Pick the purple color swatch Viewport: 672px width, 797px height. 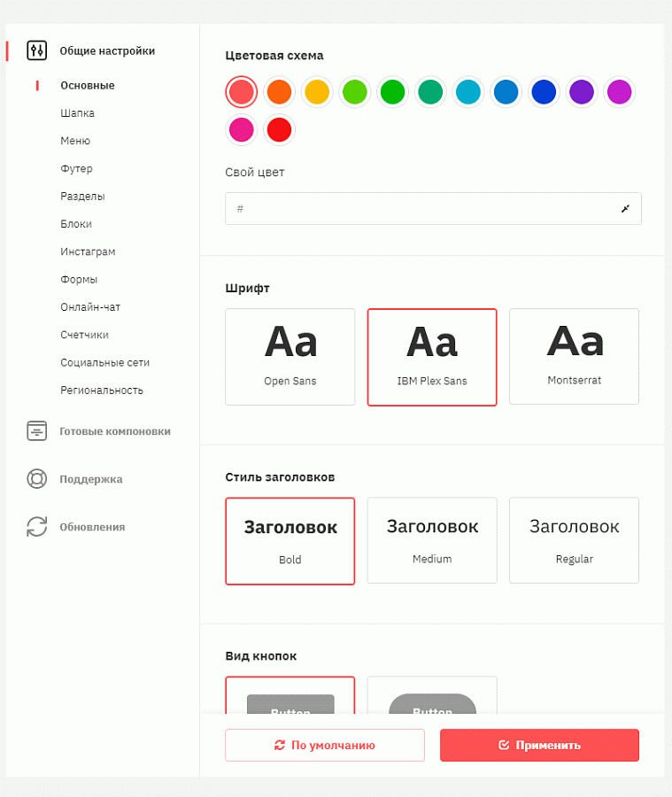(582, 91)
